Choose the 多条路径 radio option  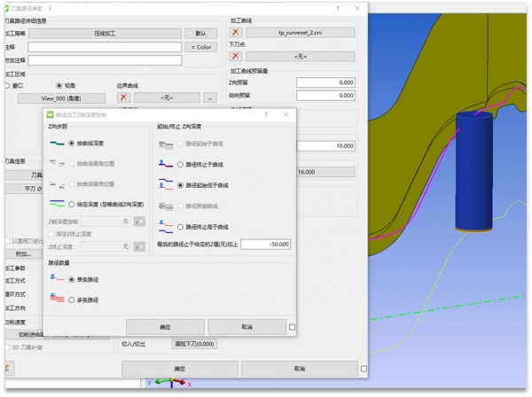(72, 300)
